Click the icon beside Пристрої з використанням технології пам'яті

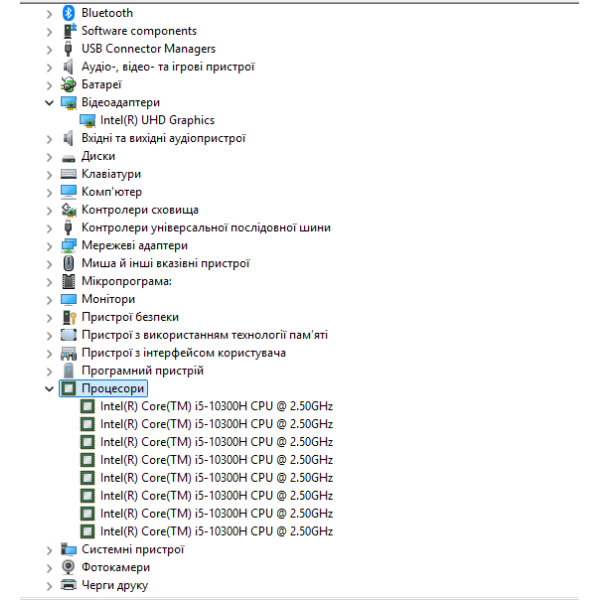tap(68, 335)
